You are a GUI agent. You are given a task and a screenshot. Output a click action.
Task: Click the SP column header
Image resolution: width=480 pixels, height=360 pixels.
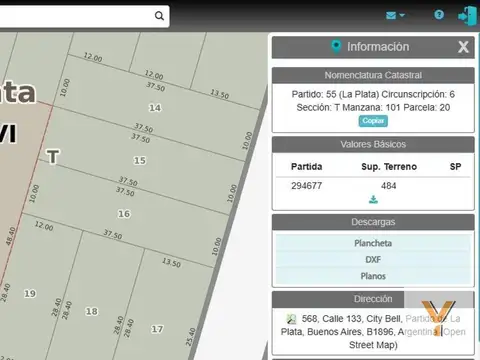tap(455, 167)
